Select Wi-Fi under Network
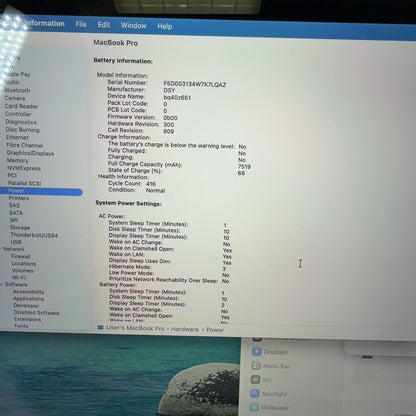416x416 pixels. (x=19, y=277)
